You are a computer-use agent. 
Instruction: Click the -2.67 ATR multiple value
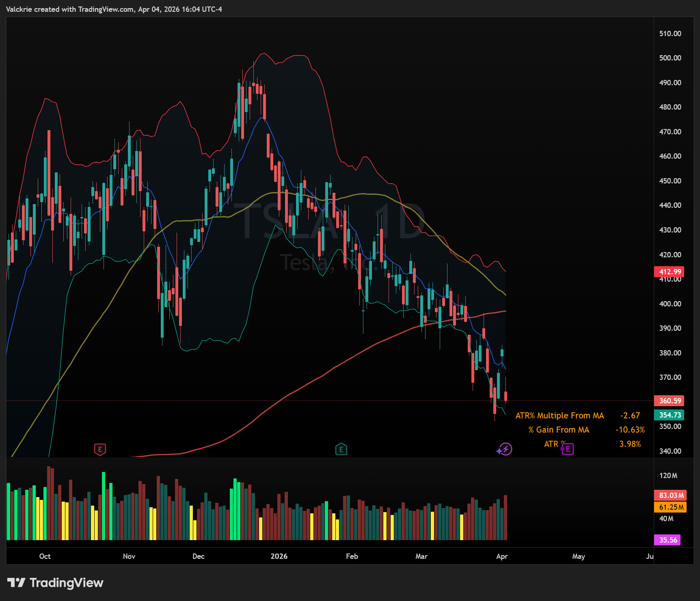[630, 416]
